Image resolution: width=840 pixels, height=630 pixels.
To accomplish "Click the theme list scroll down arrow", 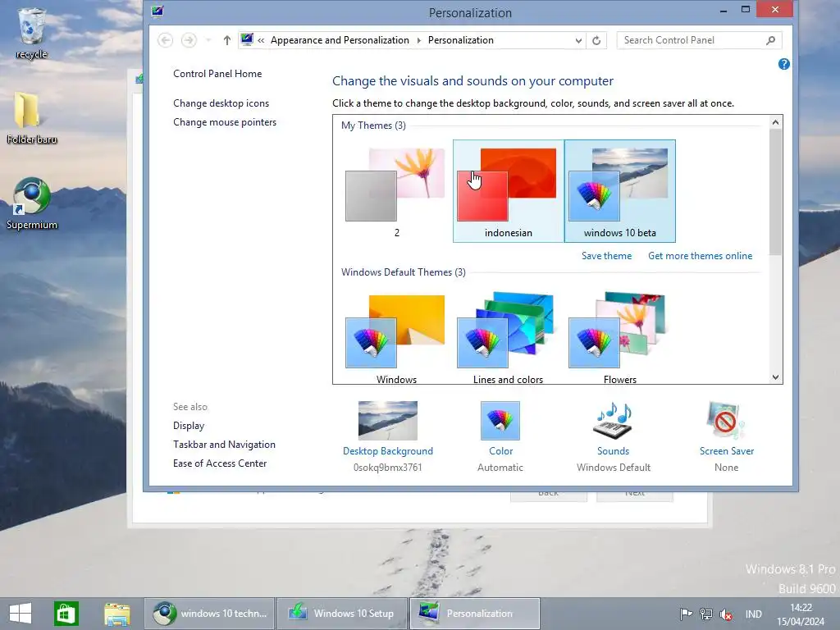I will [x=775, y=377].
